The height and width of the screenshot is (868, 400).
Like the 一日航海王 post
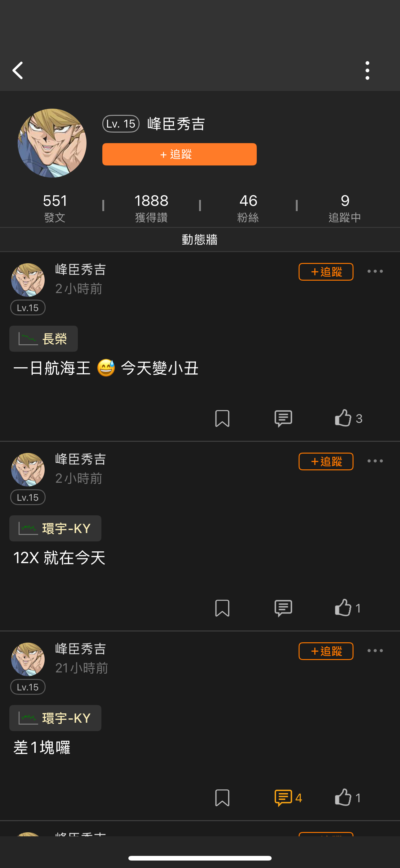(348, 418)
